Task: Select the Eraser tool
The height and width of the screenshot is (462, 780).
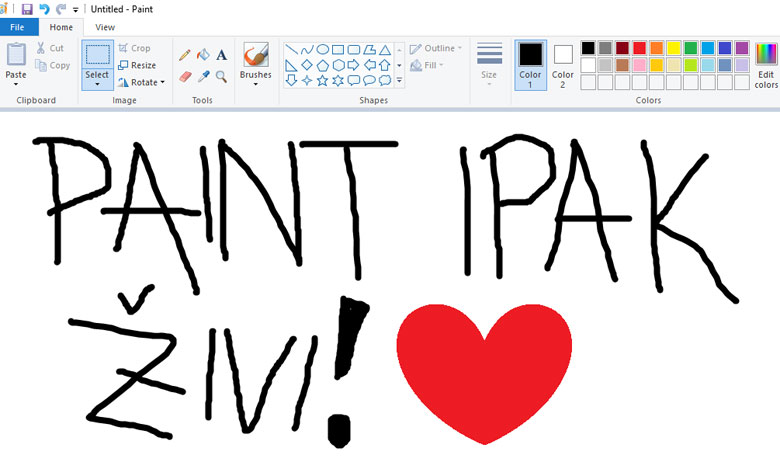Action: 185,76
